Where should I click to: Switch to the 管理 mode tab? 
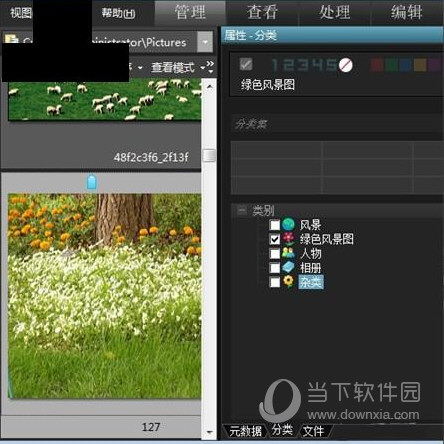tap(190, 13)
